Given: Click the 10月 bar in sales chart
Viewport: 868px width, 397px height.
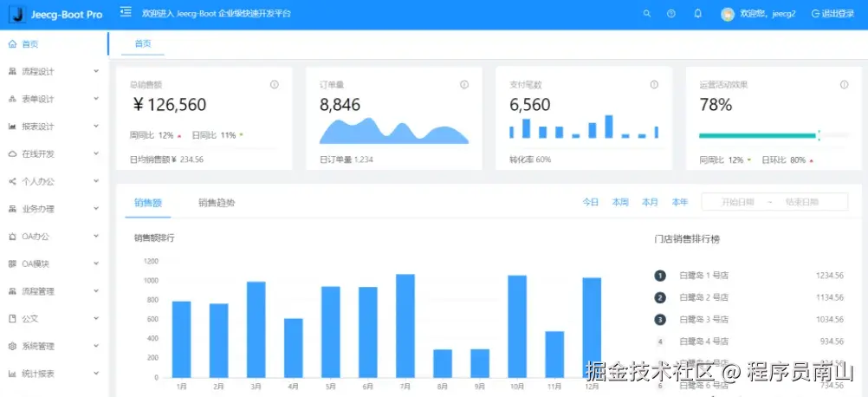Looking at the screenshot, I should [517, 326].
